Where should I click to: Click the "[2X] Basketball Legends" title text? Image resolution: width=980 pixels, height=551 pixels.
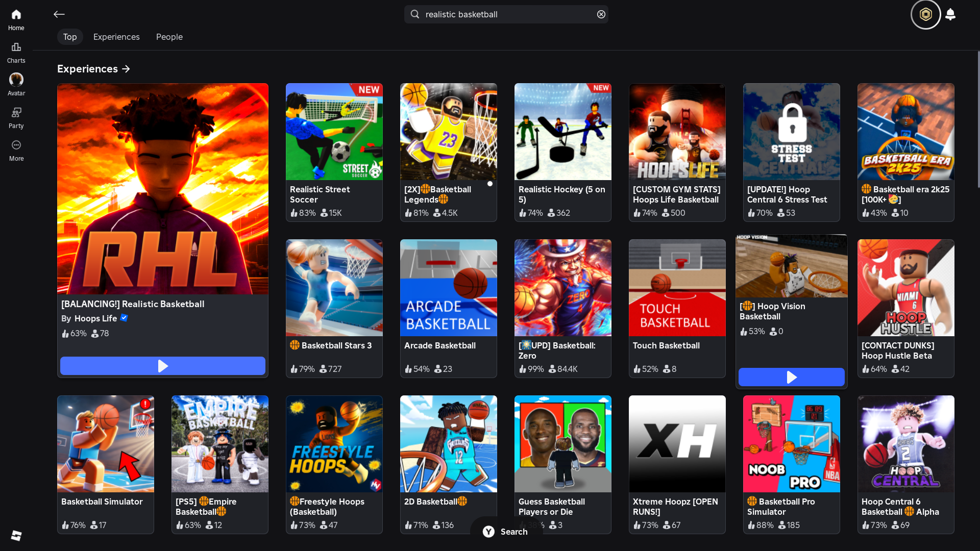point(438,194)
